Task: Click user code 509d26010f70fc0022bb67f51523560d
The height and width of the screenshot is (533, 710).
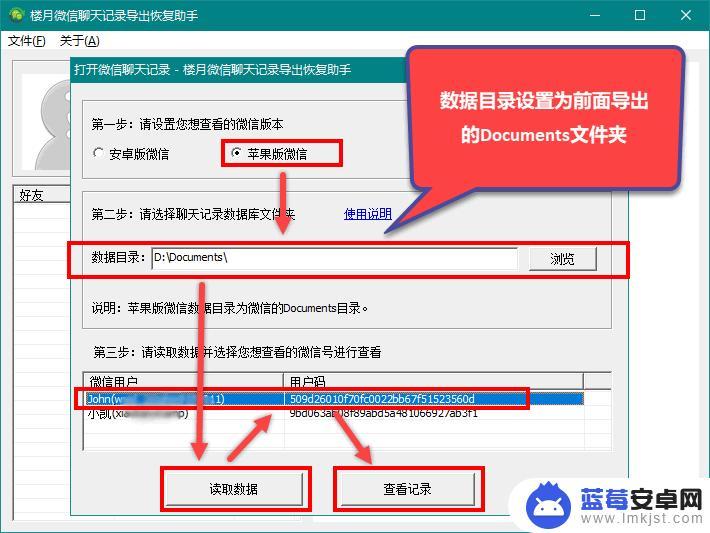Action: [382, 399]
